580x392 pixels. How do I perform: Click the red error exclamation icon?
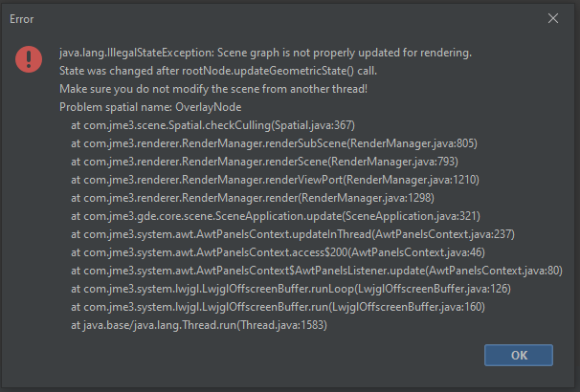[x=29, y=59]
